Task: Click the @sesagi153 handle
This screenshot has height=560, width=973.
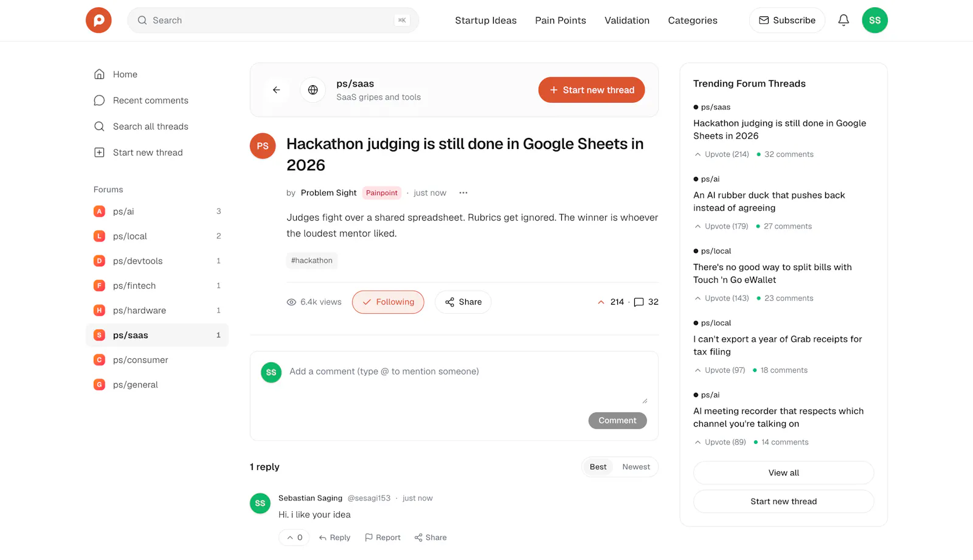Action: pos(369,498)
